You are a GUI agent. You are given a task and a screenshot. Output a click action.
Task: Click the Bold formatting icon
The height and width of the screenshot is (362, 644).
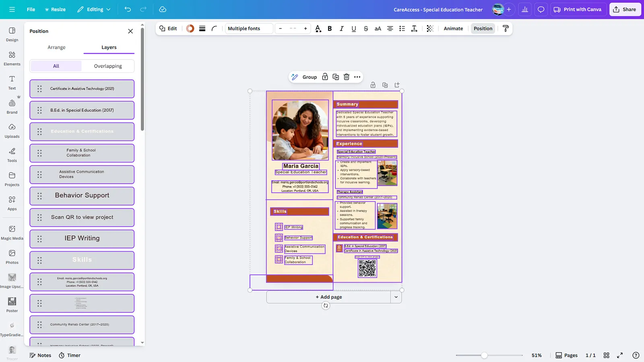tap(330, 29)
